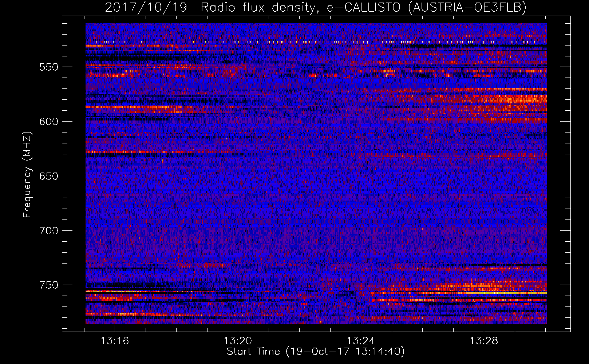Click the date '2017/10/19' in the title

click(x=146, y=7)
